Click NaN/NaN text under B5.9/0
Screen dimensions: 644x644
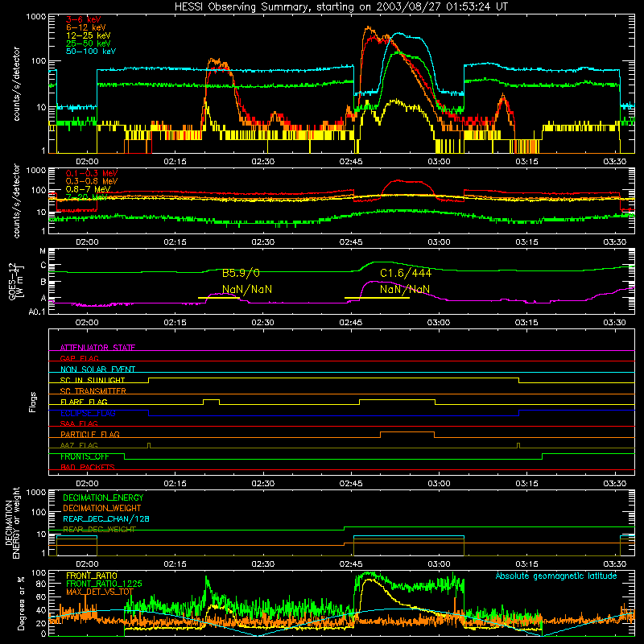247,290
